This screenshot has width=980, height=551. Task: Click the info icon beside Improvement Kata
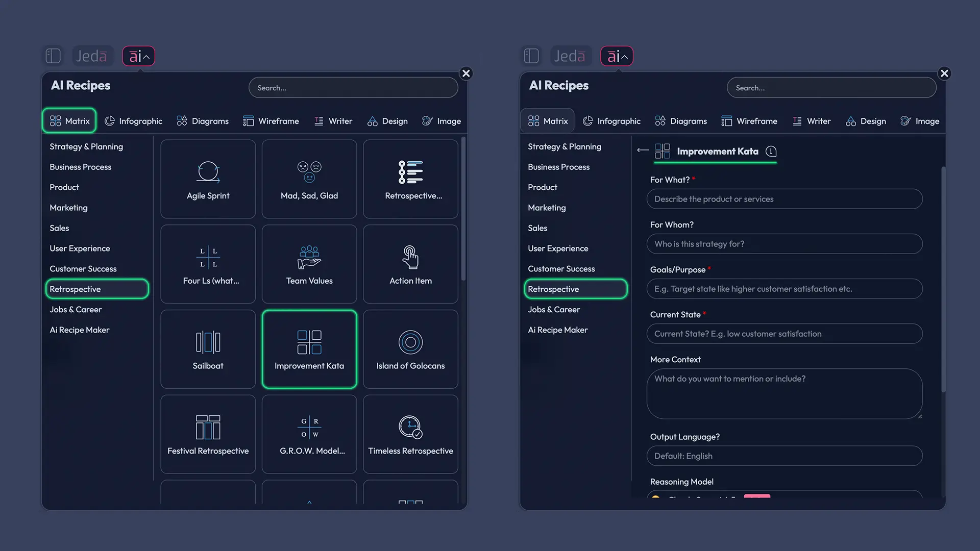pos(771,152)
